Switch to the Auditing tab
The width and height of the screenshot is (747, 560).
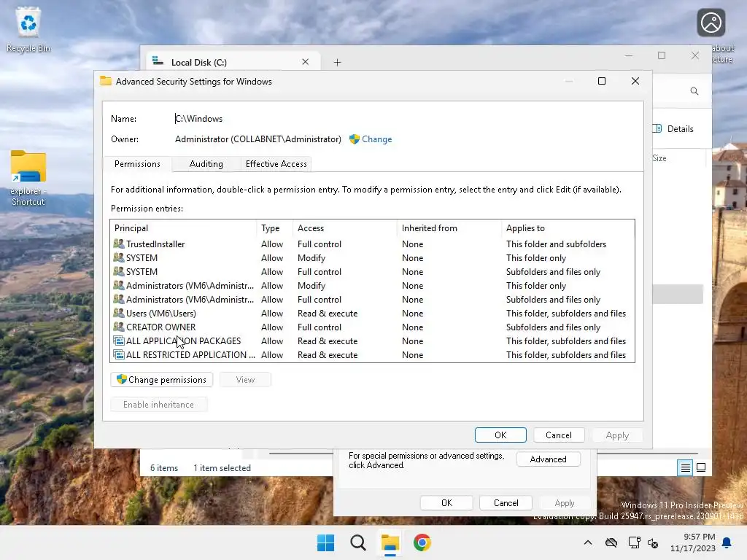[206, 164]
